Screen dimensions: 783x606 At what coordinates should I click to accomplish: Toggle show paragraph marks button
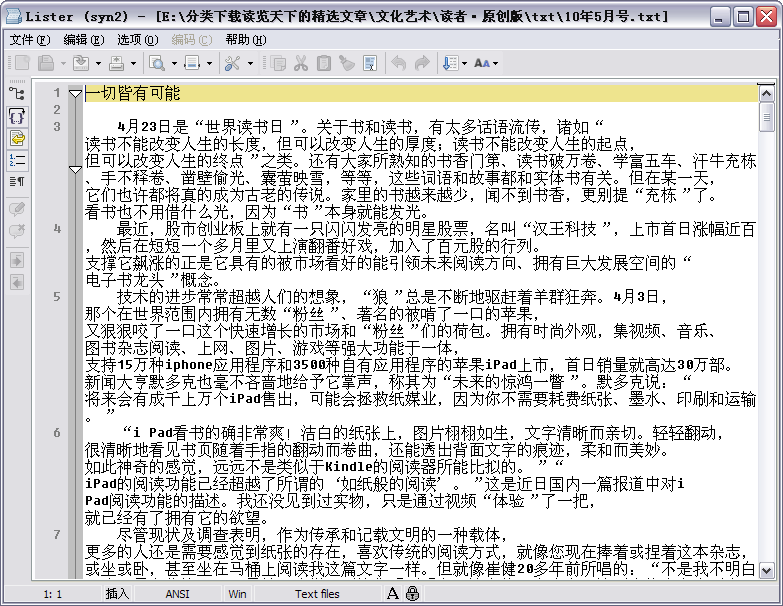(x=17, y=181)
